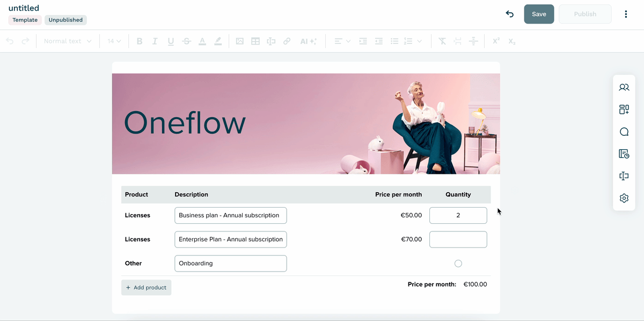
Task: Open the settings gear in the sidebar
Action: tap(624, 198)
